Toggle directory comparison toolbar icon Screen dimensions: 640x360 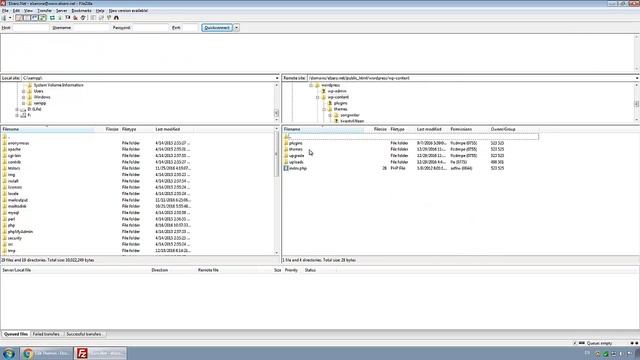(101, 18)
